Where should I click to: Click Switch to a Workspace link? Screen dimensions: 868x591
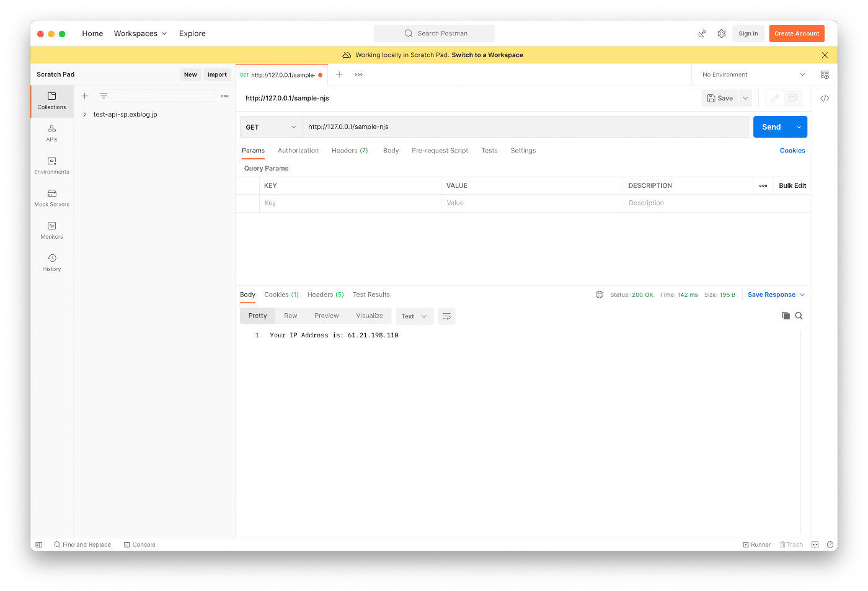coord(487,55)
